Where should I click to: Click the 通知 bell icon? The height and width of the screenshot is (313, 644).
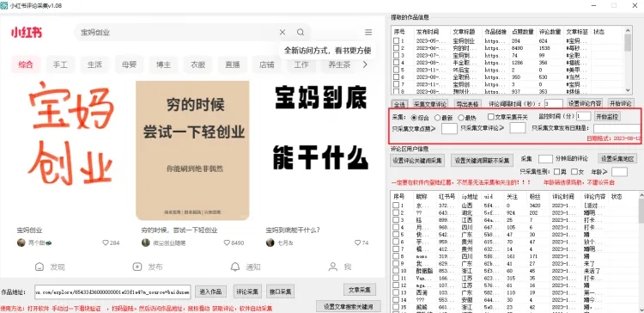(x=235, y=267)
